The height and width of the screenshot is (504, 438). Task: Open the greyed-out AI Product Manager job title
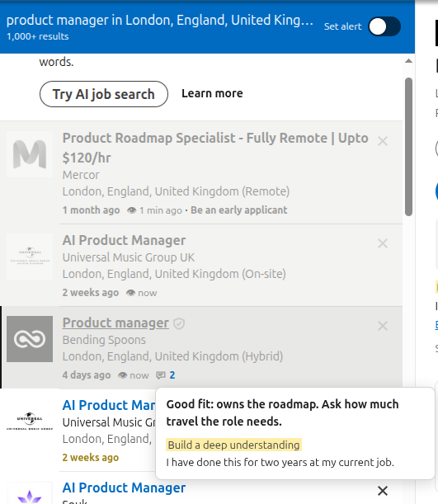click(124, 240)
